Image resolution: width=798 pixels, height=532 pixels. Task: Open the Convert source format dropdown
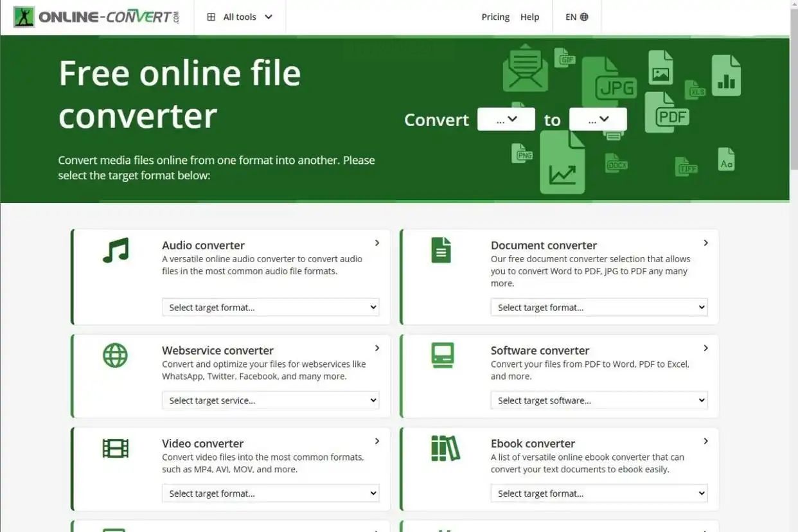[506, 120]
